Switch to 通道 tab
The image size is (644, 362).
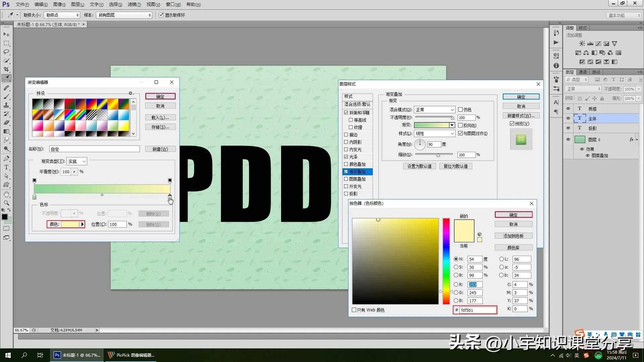click(583, 72)
